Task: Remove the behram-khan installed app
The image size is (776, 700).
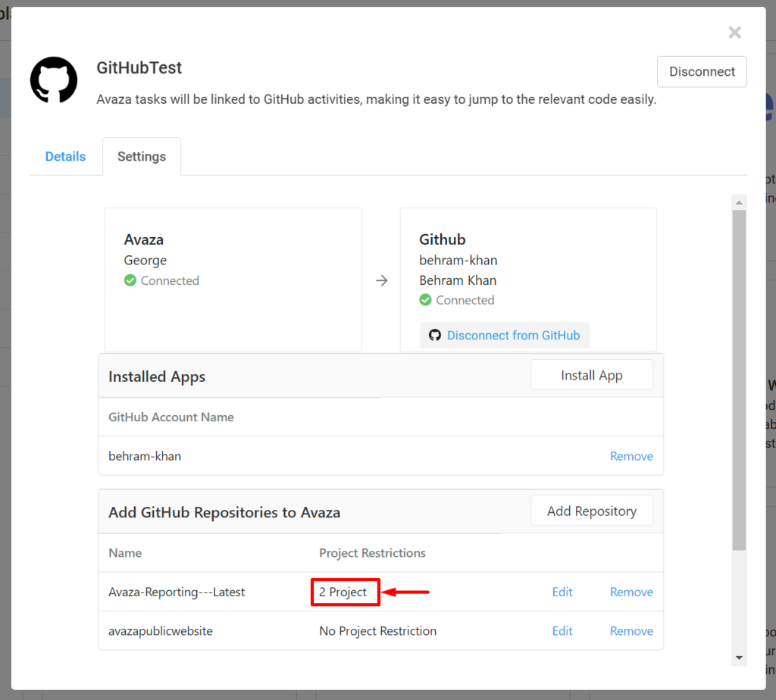Action: point(631,456)
